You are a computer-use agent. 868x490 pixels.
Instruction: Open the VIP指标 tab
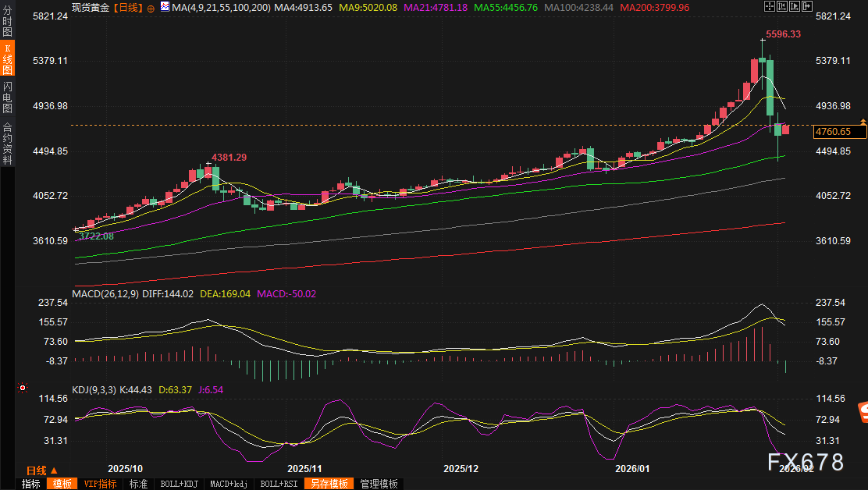coord(100,484)
